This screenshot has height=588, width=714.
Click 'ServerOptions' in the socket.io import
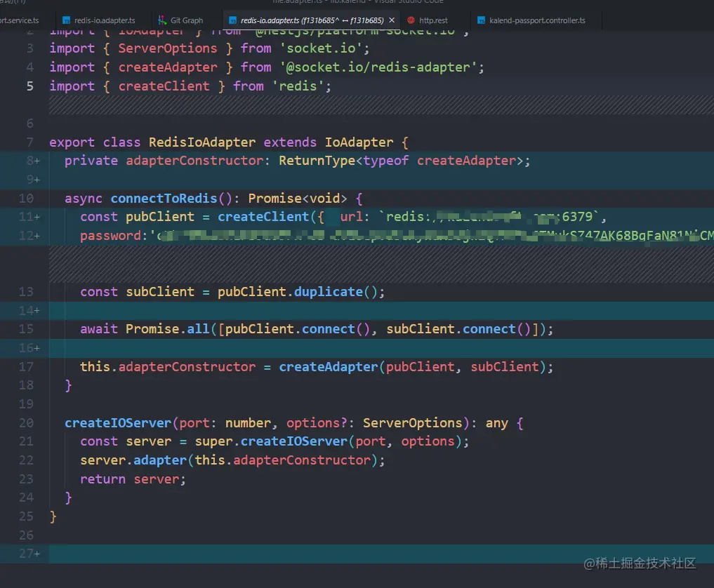[168, 48]
